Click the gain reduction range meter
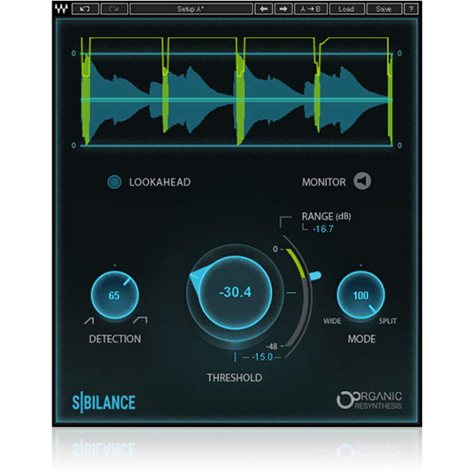The width and height of the screenshot is (475, 476). coord(297,298)
